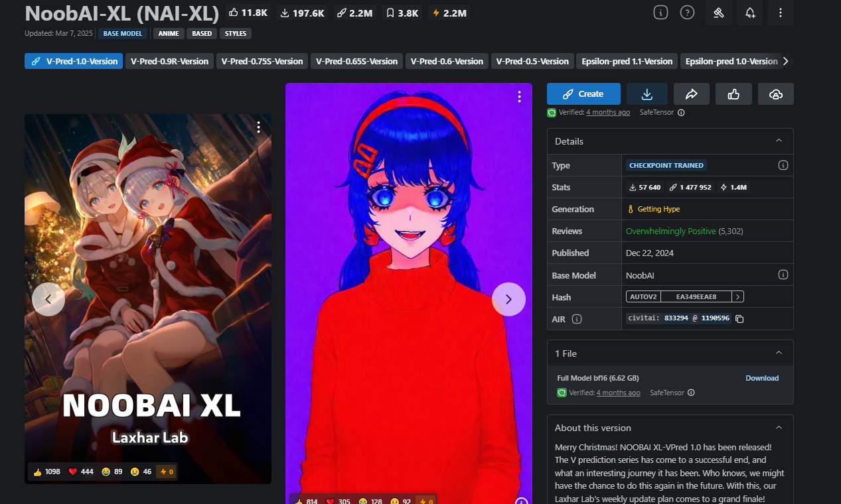The image size is (841, 504).
Task: Click the laughing 89 reaction
Action: pos(113,472)
